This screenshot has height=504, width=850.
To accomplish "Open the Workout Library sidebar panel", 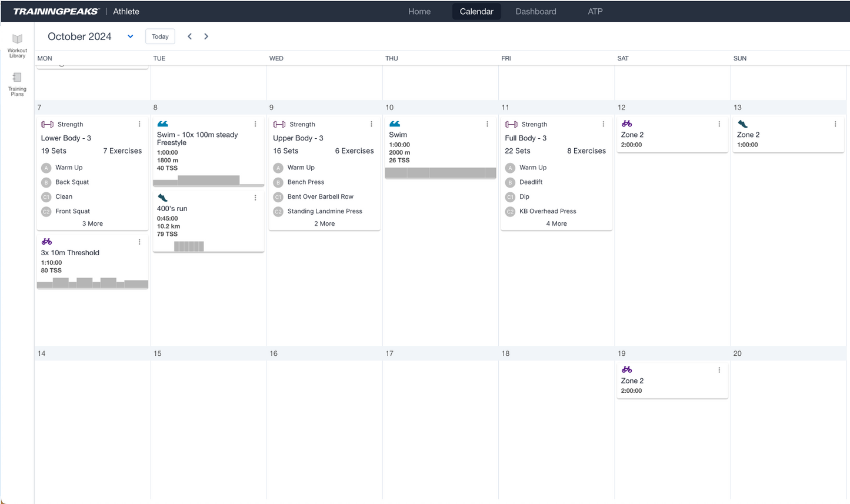I will (17, 45).
